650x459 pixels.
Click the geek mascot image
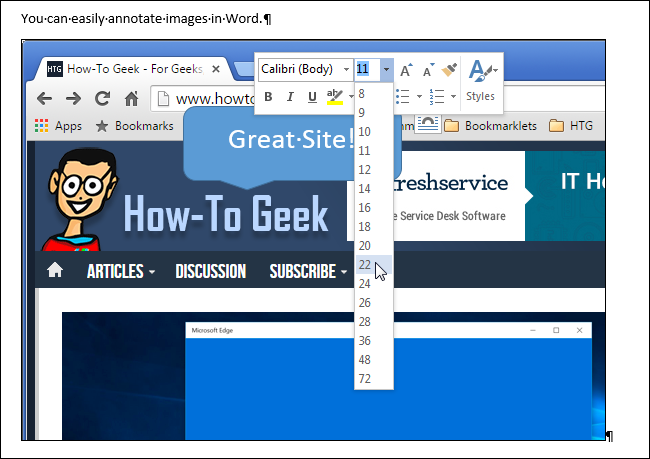(x=82, y=199)
